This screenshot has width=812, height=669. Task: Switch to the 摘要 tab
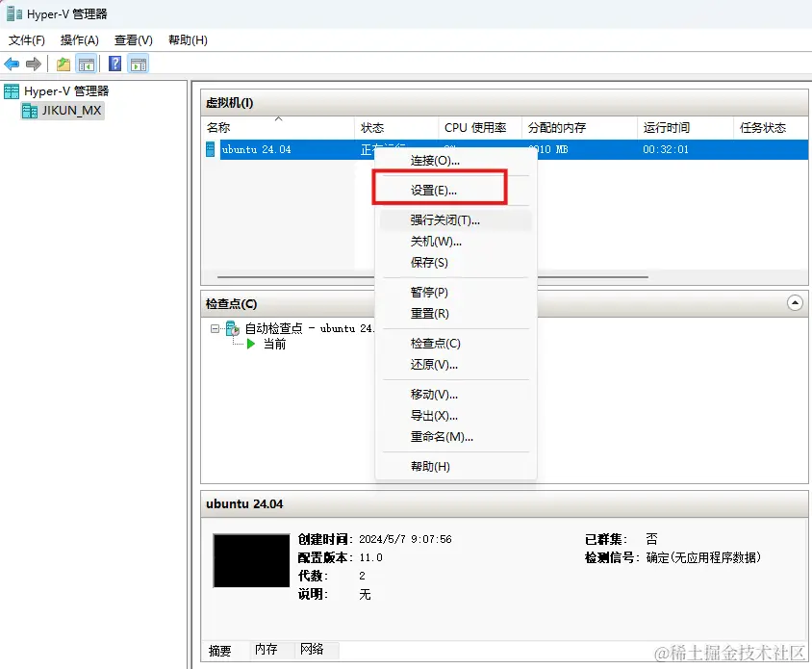[x=220, y=651]
